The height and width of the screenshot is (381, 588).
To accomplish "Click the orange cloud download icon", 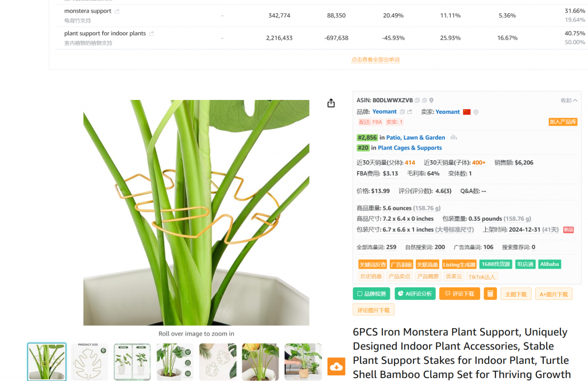I will point(336,367).
